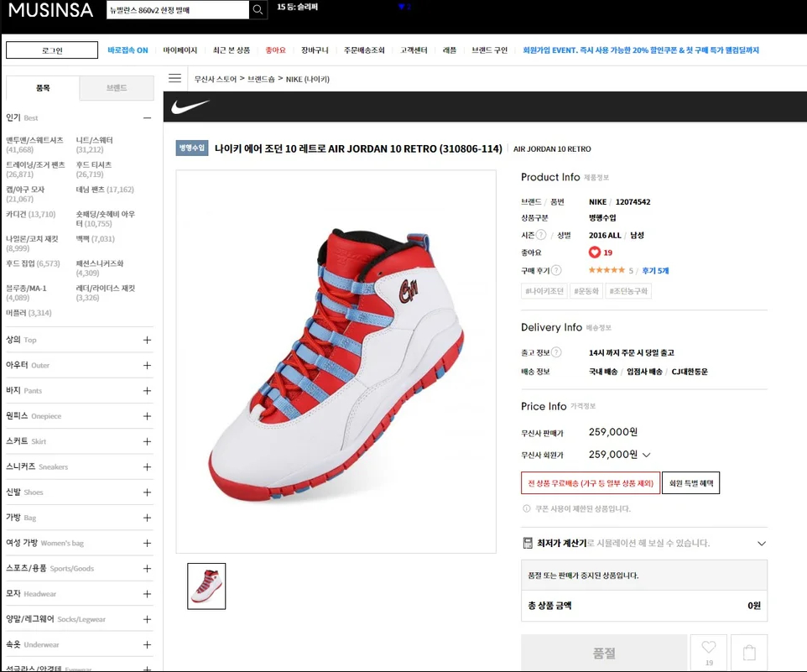This screenshot has height=672, width=807.
Task: Click the 로그인 button
Action: point(52,50)
